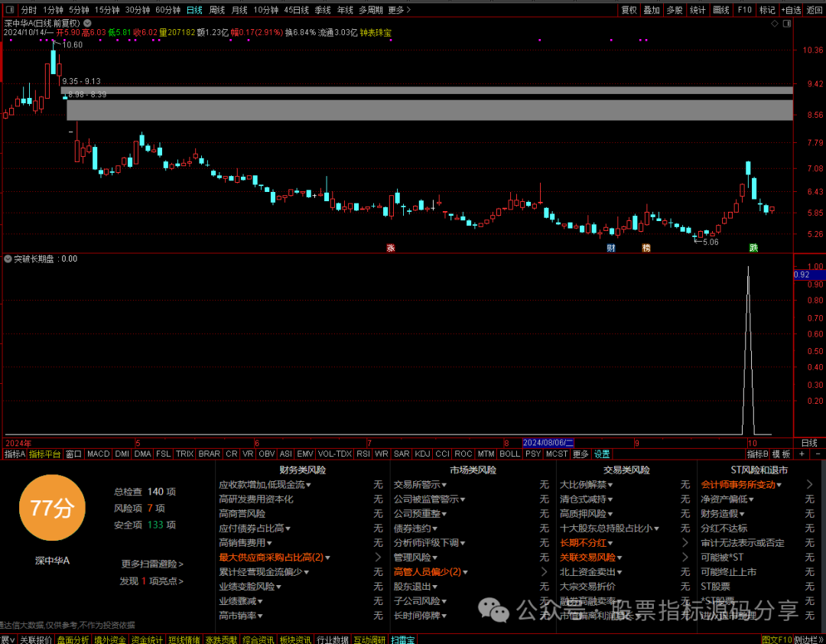This screenshot has height=644, width=826.
Task: Select the CCI indicator
Action: [x=443, y=454]
